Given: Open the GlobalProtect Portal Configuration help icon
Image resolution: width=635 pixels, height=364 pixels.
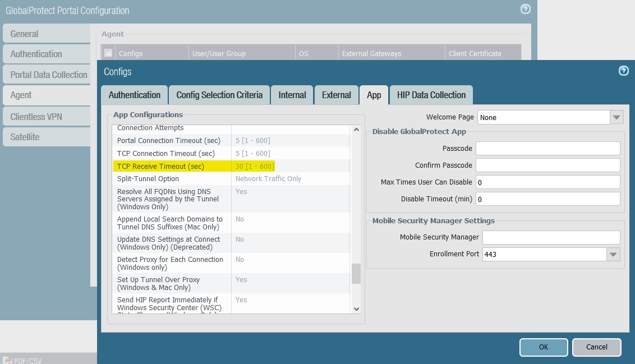Looking at the screenshot, I should click(525, 9).
